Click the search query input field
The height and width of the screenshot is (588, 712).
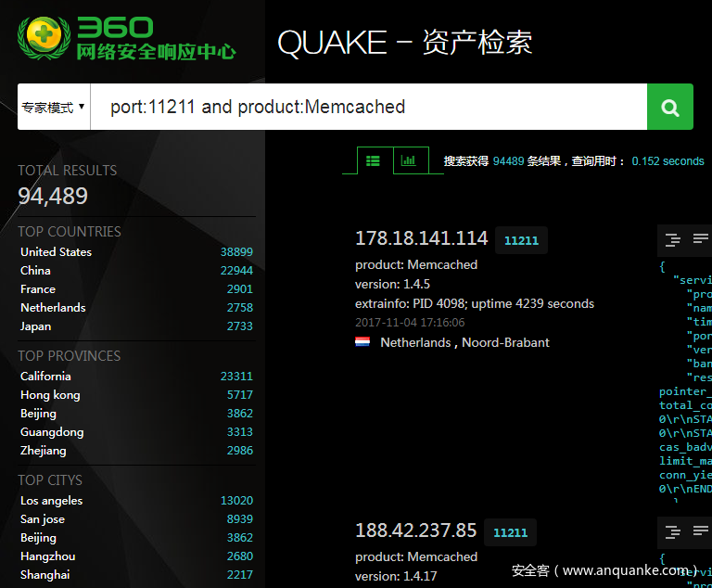369,107
